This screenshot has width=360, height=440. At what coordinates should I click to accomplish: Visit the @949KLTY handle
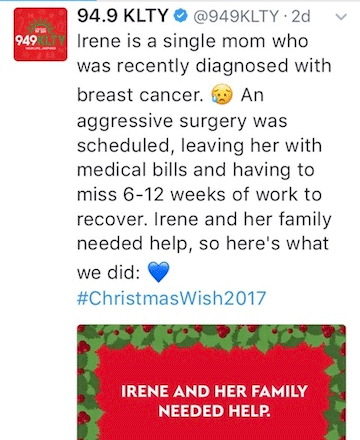click(236, 16)
